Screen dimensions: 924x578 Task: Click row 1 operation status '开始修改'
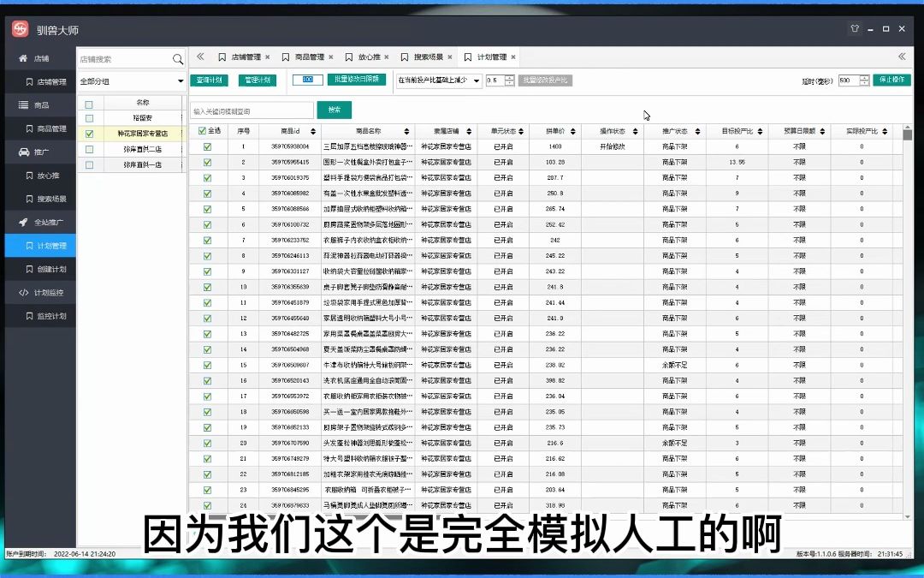pos(613,146)
